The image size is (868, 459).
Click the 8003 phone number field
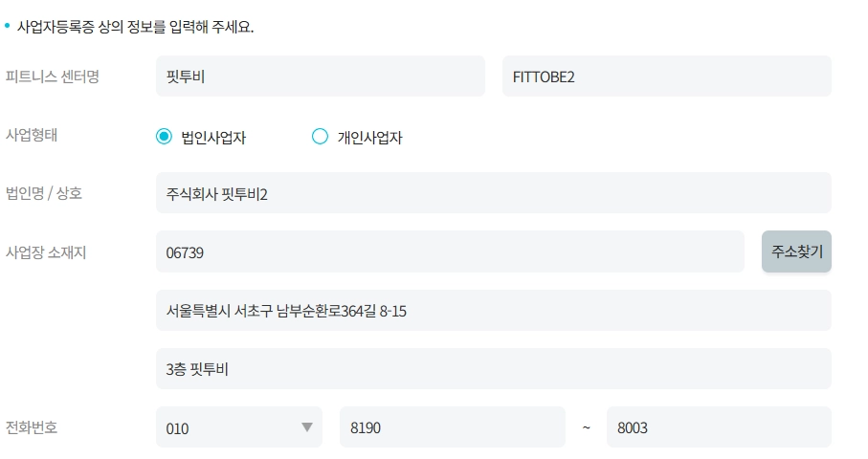pos(718,427)
